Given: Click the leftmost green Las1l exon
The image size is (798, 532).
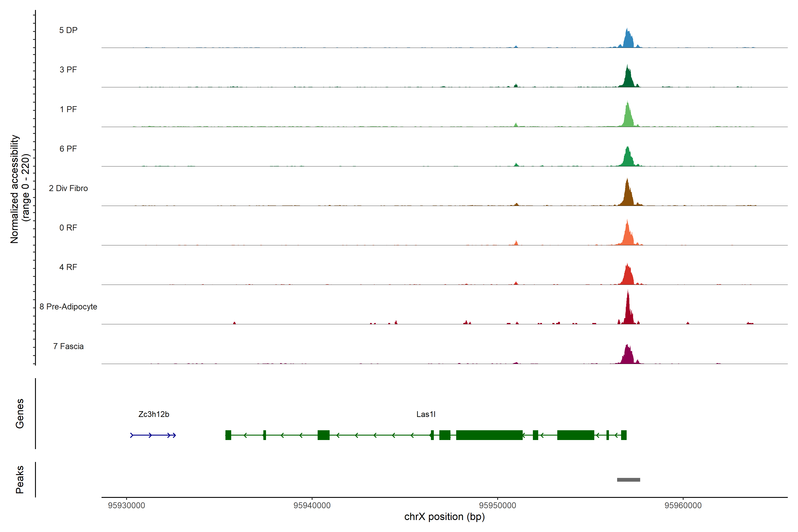Looking at the screenshot, I should click(228, 435).
